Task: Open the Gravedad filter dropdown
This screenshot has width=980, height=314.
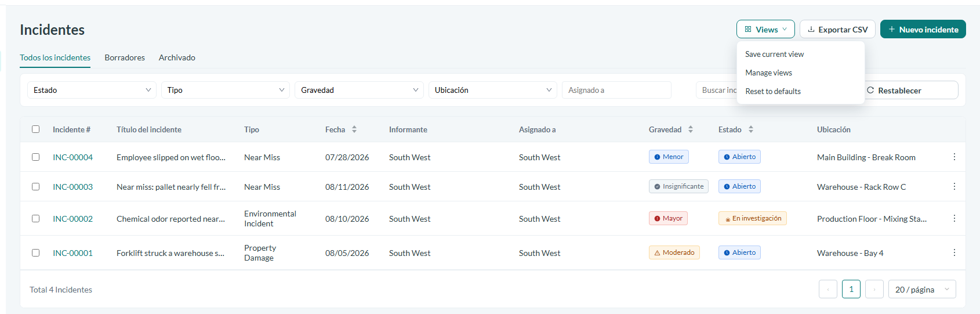Action: point(359,90)
